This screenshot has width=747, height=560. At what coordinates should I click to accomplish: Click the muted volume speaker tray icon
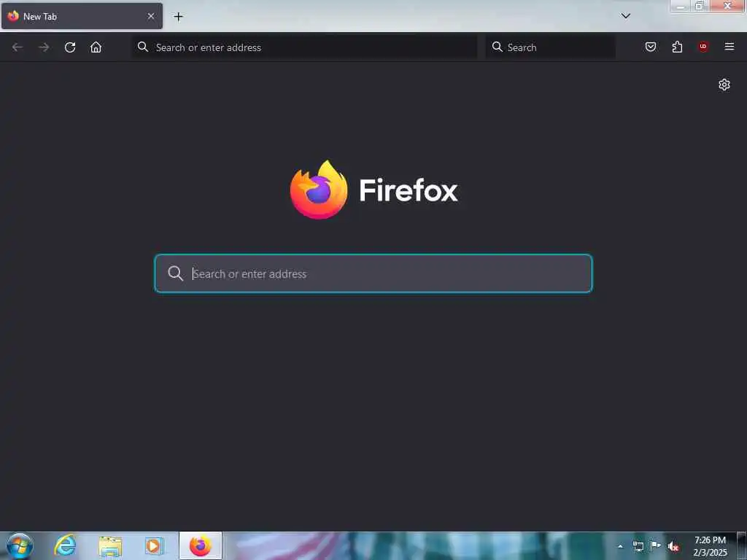(673, 546)
